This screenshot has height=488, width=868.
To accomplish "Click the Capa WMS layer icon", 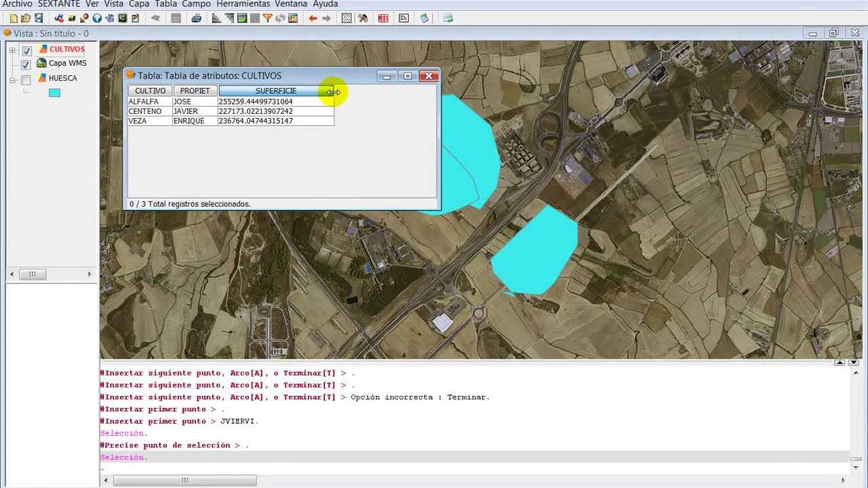I will [41, 63].
